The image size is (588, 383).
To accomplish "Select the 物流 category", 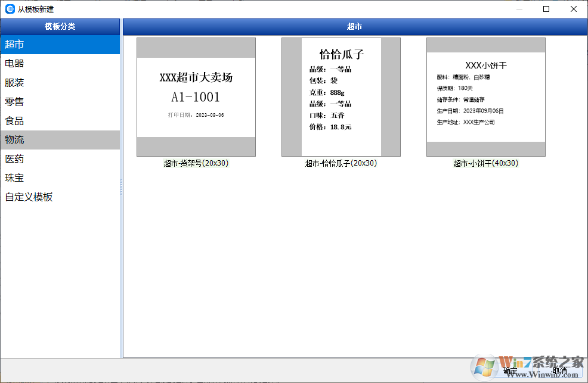I will 60,140.
